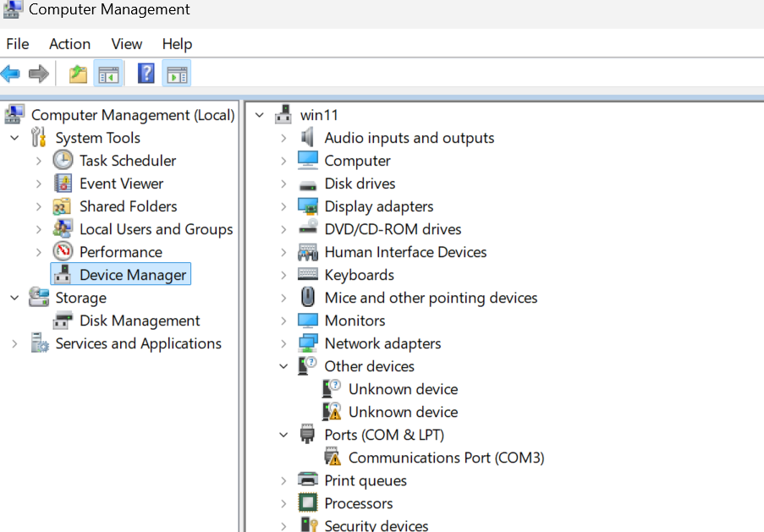Select the Human Interface Devices label
This screenshot has width=764, height=532.
(405, 252)
